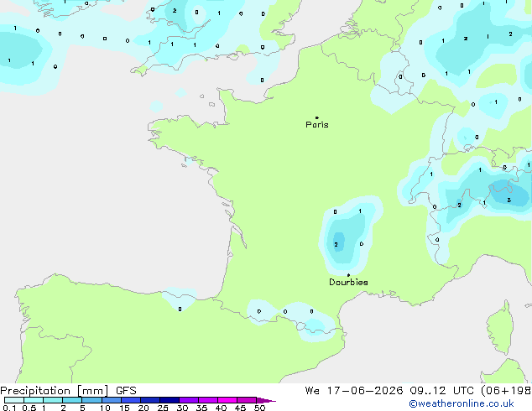Screen dimensions: 532x411
Task: Click the legend label '0.1'
Action: (x=9, y=408)
